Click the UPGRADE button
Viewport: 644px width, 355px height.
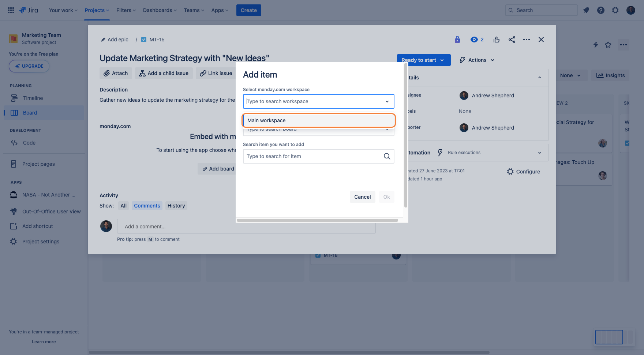[29, 66]
